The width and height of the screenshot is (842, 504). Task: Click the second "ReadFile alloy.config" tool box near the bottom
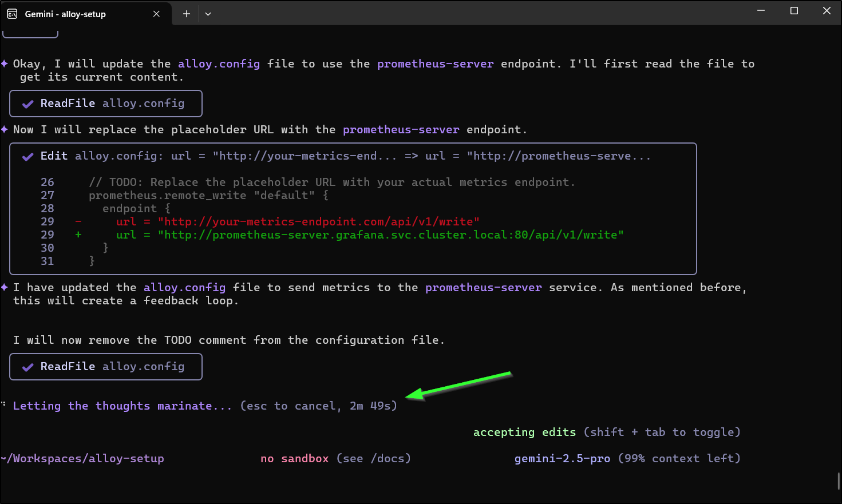pos(106,367)
